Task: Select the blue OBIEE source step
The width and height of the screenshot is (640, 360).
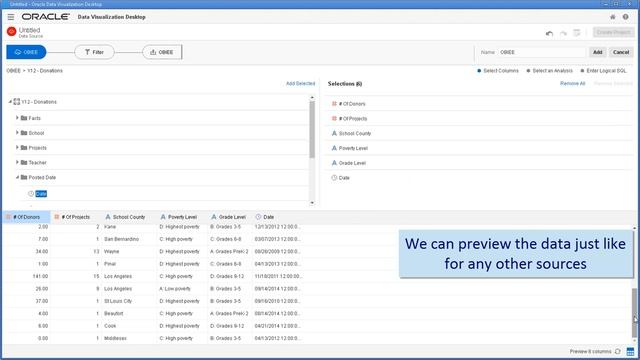Action: point(26,52)
